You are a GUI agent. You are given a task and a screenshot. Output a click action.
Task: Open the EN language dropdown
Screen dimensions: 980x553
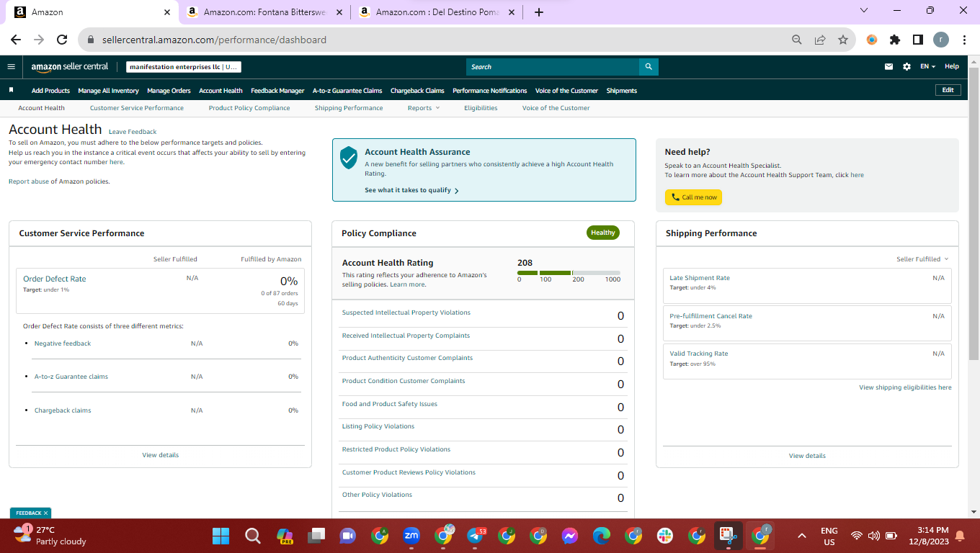(927, 67)
